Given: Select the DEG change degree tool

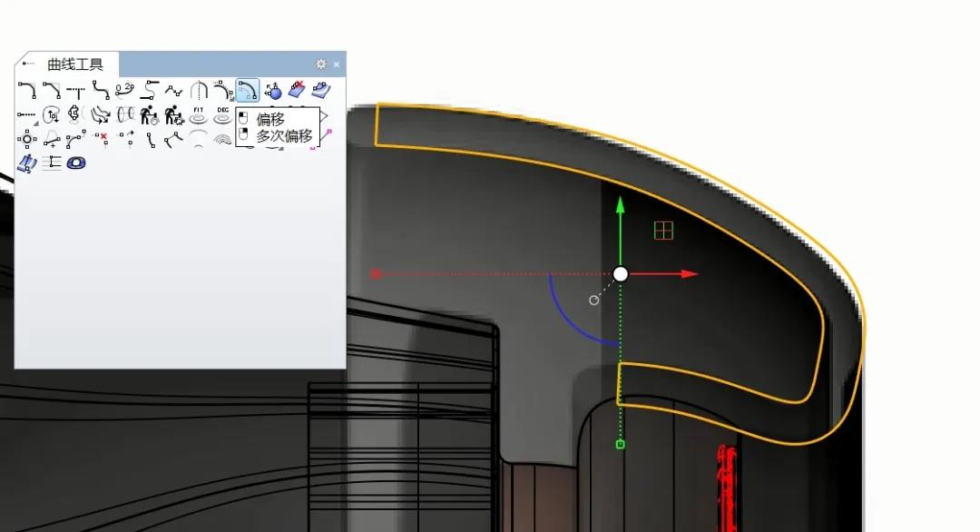Looking at the screenshot, I should pyautogui.click(x=222, y=115).
